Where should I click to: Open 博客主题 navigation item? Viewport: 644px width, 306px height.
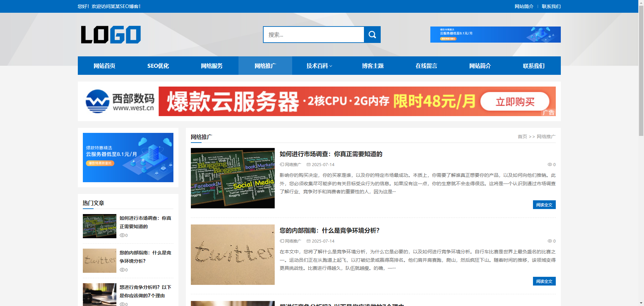click(373, 66)
